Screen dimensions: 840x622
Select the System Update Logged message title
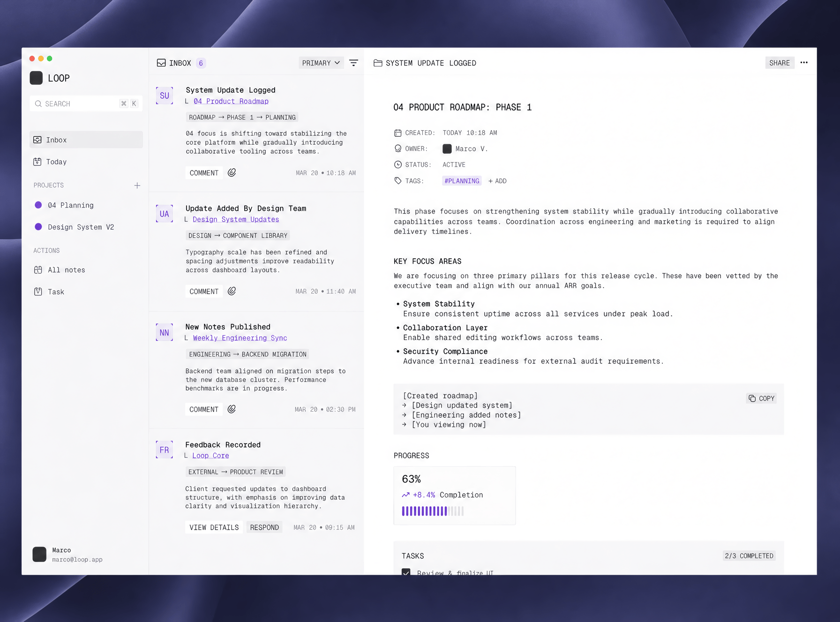(x=231, y=90)
